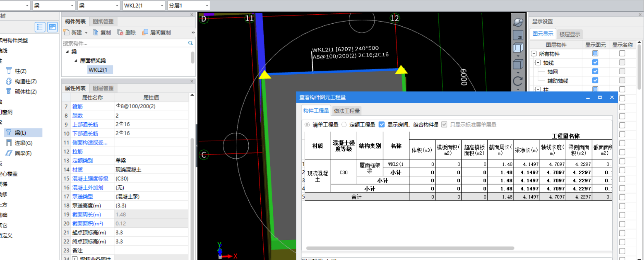Image resolution: width=644 pixels, height=260 pixels.
Task: Select the 构造柱(Z) icon
Action: click(x=9, y=81)
